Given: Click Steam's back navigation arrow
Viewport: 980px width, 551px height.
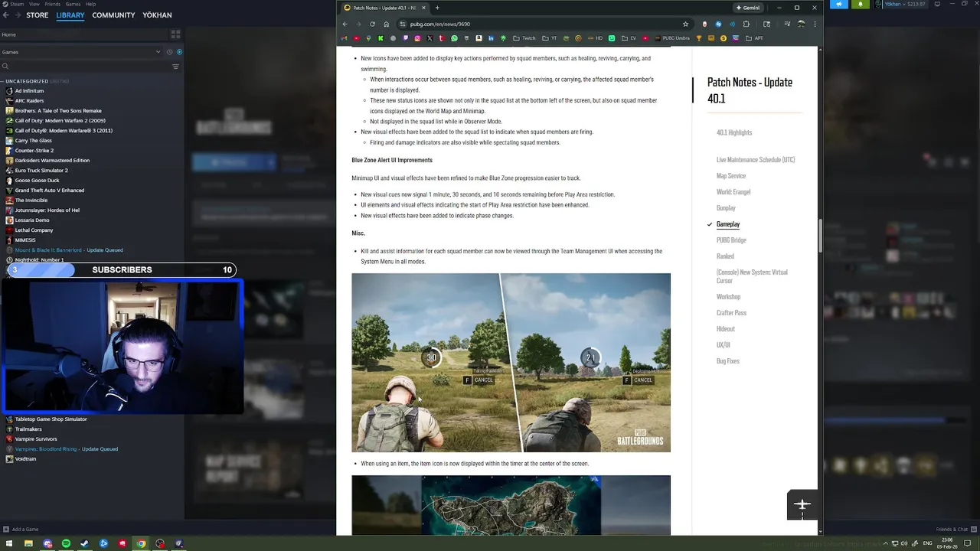Looking at the screenshot, I should click(x=6, y=15).
